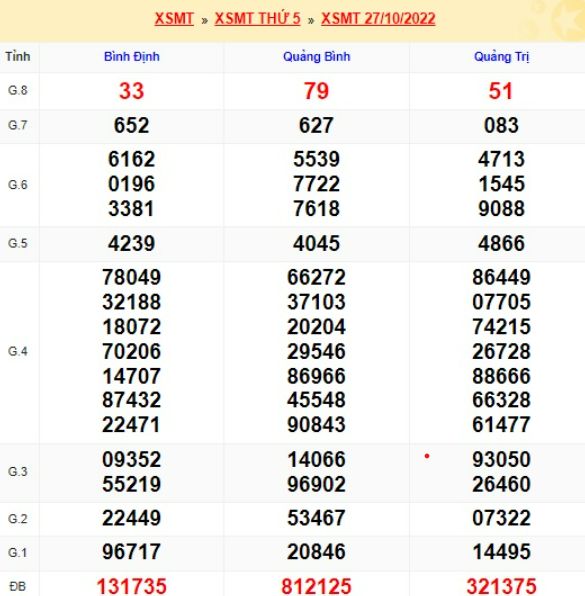Select G.2 number 53467
This screenshot has height=596, width=585.
pos(317,518)
